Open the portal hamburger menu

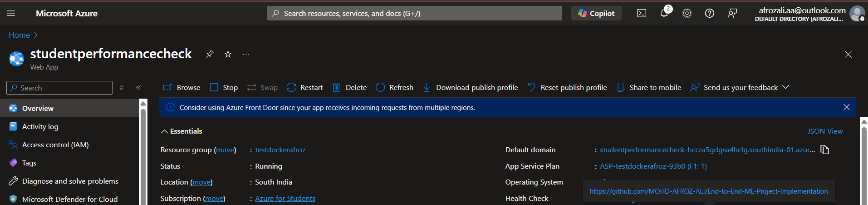[x=11, y=14]
